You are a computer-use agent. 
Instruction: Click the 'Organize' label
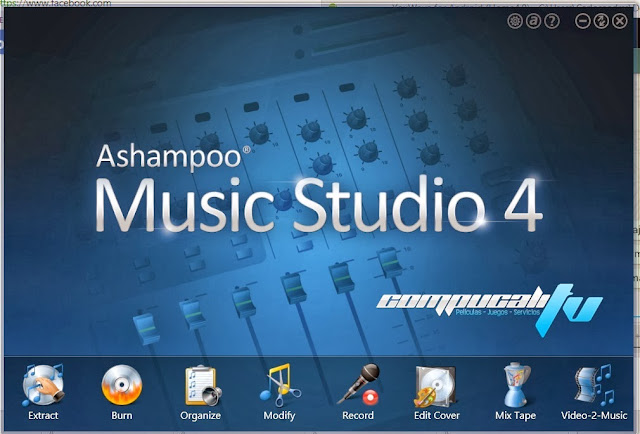(200, 416)
